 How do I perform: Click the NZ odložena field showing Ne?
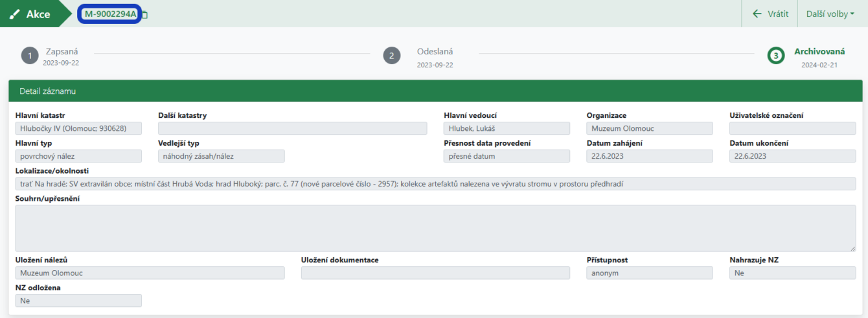[78, 301]
